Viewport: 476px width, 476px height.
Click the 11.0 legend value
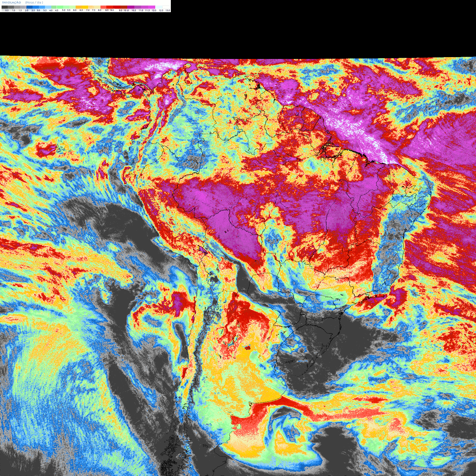[141, 10]
